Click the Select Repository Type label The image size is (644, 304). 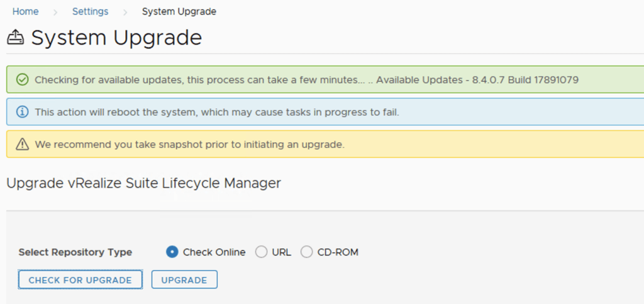(x=75, y=252)
